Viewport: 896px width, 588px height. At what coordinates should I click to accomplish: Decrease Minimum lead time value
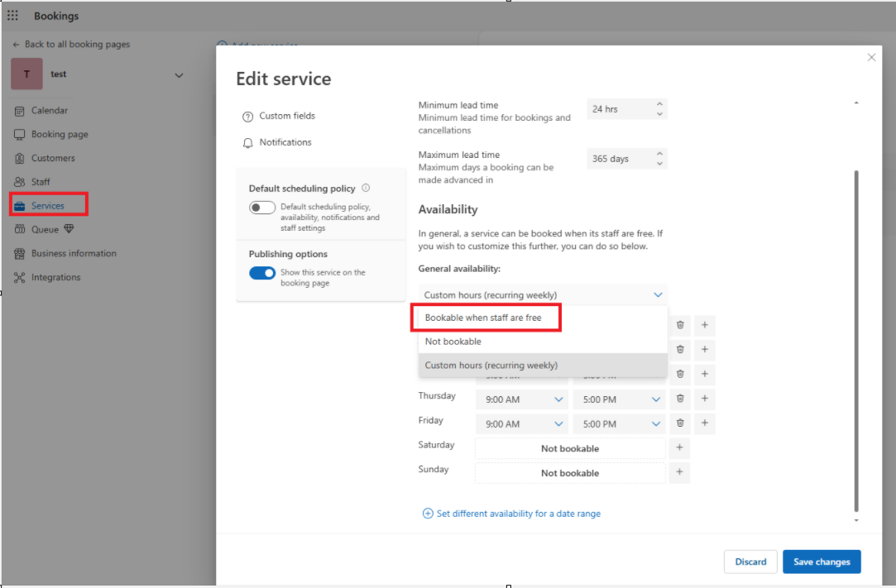click(659, 114)
